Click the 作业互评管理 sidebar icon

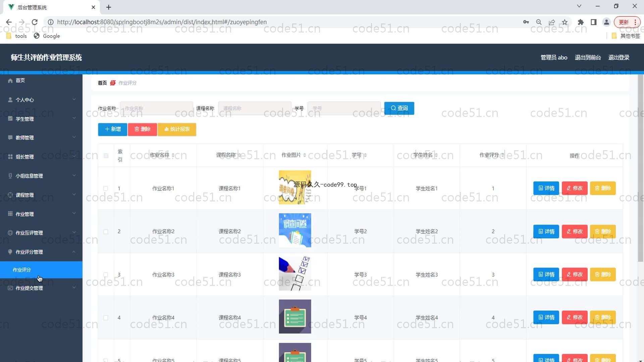click(x=10, y=233)
